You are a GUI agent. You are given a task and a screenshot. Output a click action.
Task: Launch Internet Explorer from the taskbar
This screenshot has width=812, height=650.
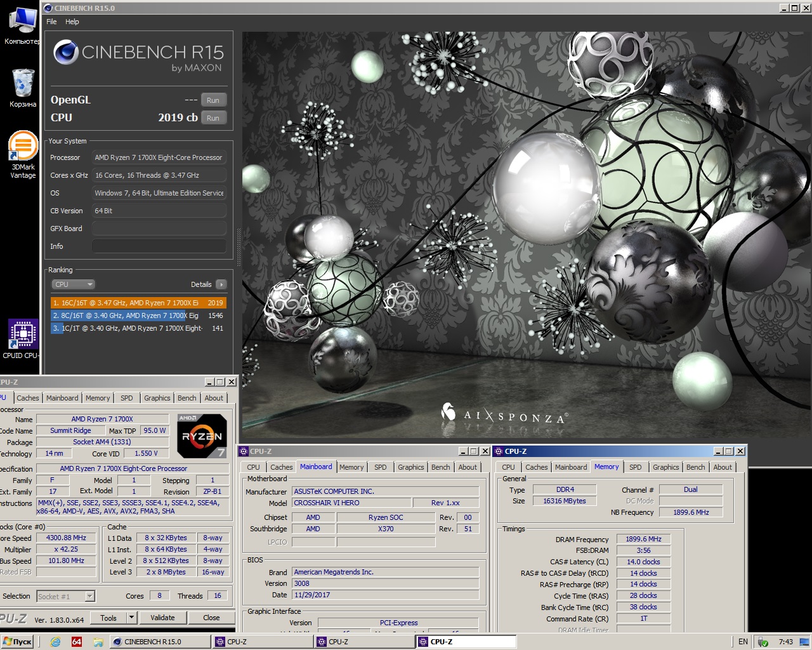pos(55,642)
